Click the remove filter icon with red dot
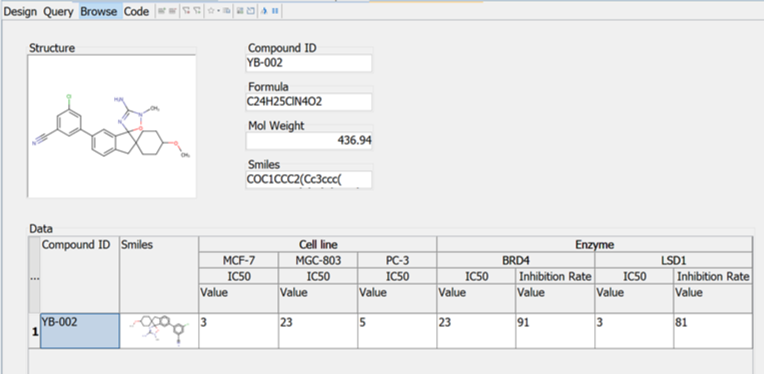 [186, 11]
